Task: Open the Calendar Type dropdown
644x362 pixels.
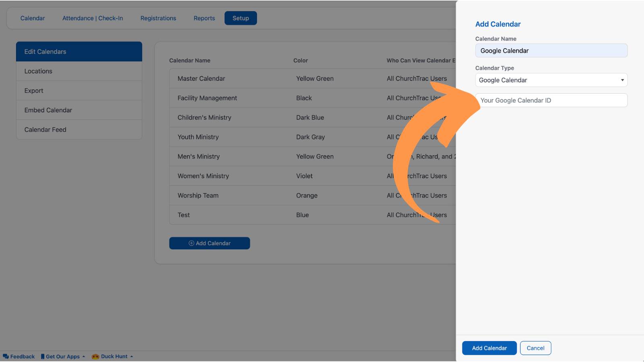Action: (x=551, y=80)
